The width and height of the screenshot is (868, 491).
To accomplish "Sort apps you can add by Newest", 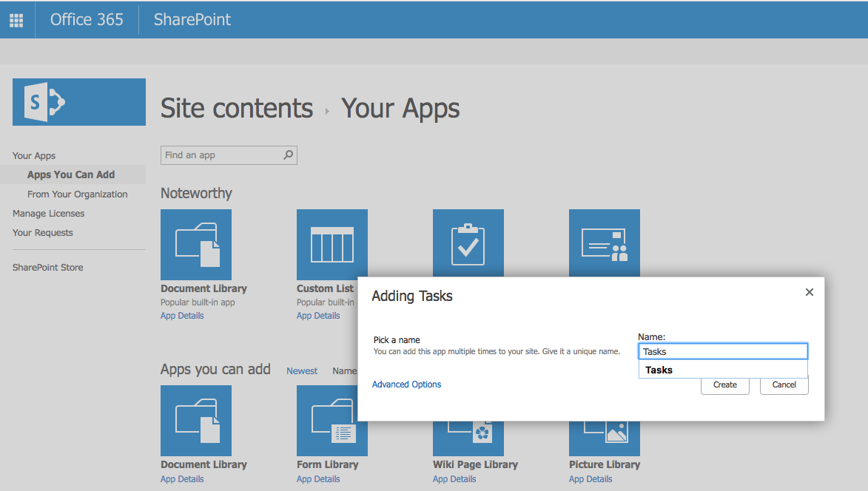I will pos(301,370).
